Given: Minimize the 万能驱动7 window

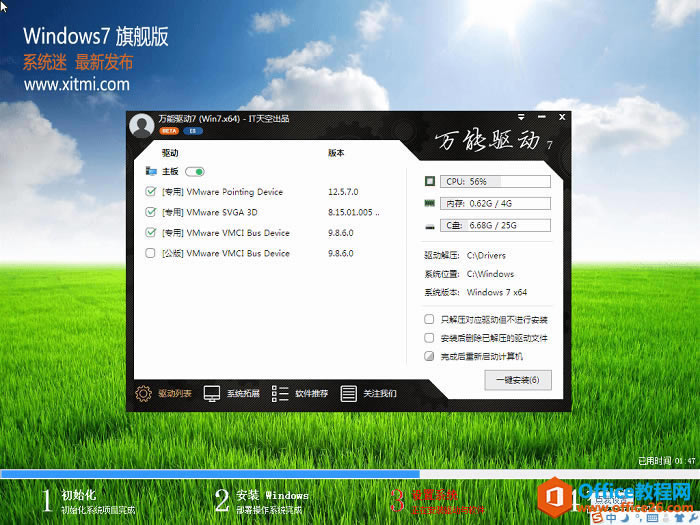Looking at the screenshot, I should (542, 117).
